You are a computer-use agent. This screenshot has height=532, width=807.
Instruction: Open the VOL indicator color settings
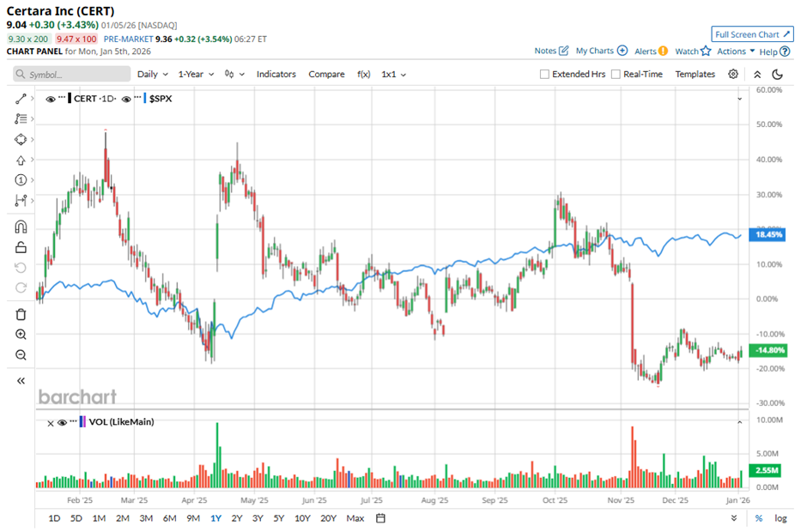point(83,422)
